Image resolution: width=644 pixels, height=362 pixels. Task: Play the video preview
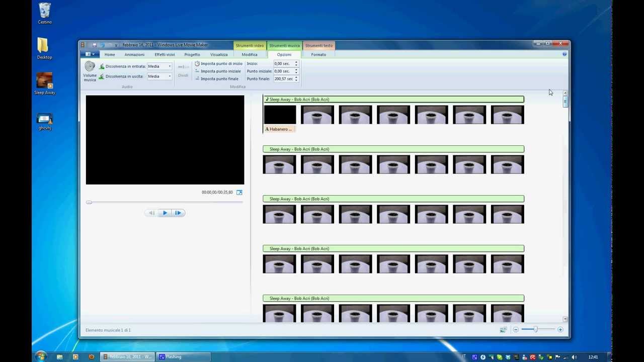(165, 213)
